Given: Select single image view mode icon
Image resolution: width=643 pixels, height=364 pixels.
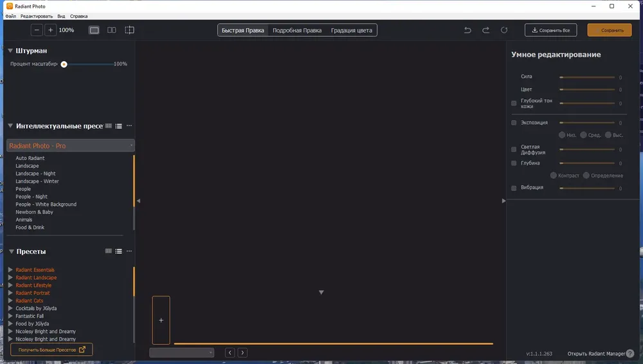Looking at the screenshot, I should click(x=94, y=30).
